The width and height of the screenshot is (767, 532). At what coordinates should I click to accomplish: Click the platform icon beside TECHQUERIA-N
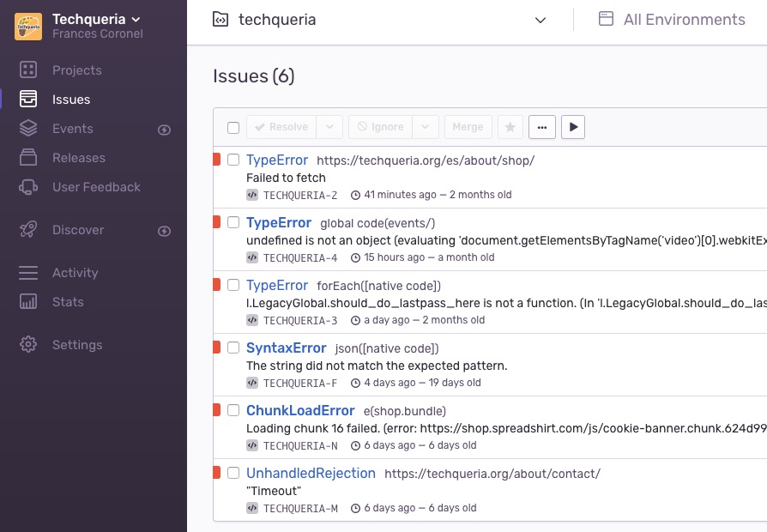252,445
